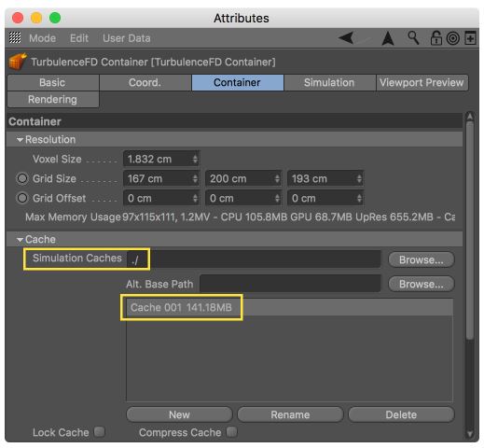
Task: Click stepper of first Grid Offset field
Action: pos(195,198)
